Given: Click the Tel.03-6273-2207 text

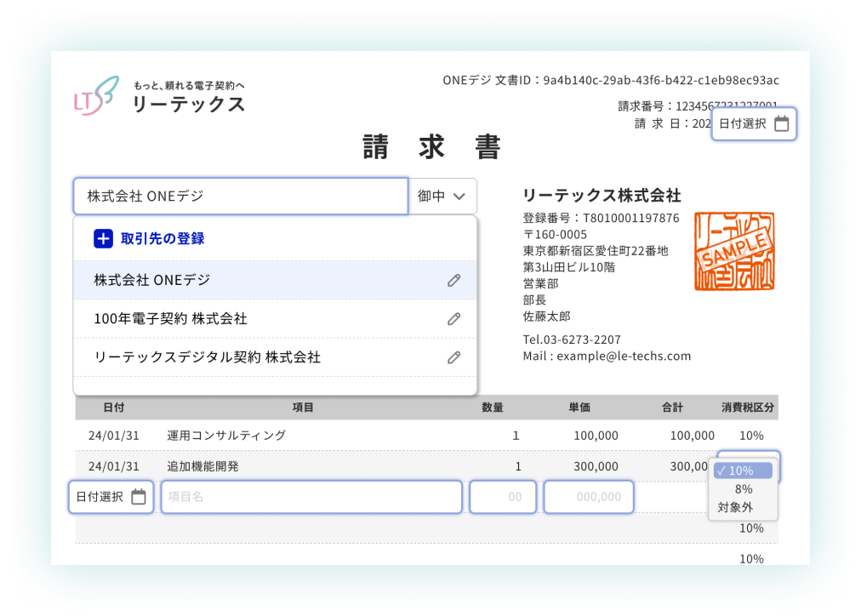Looking at the screenshot, I should tap(572, 339).
